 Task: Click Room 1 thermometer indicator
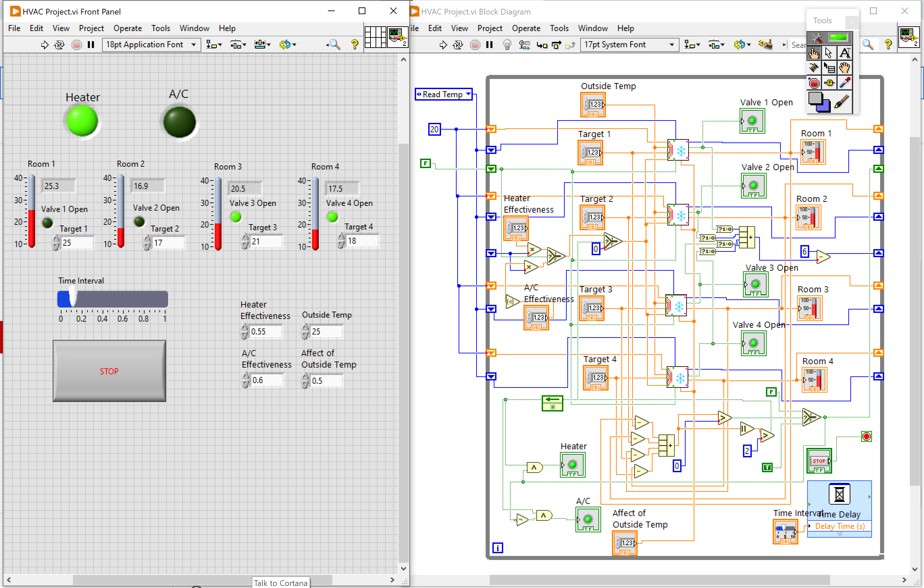click(31, 211)
